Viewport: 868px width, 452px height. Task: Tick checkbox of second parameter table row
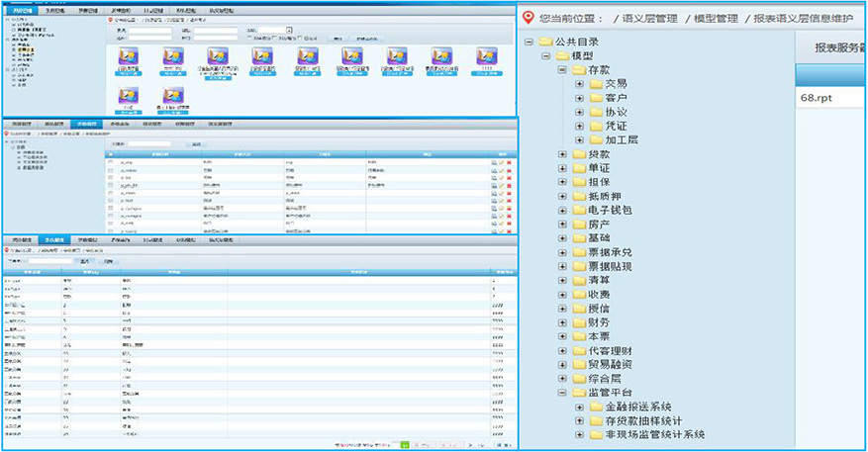(111, 169)
